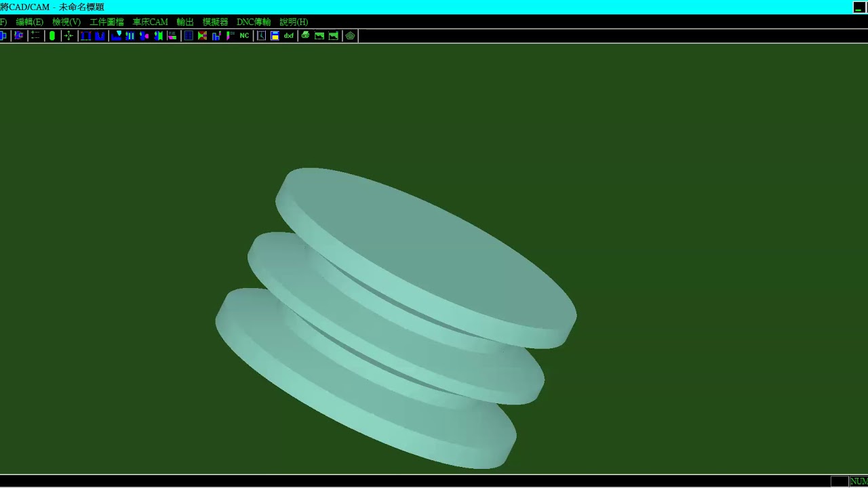Image resolution: width=868 pixels, height=488 pixels.
Task: Open the DNC傳輸 menu
Action: 254,22
